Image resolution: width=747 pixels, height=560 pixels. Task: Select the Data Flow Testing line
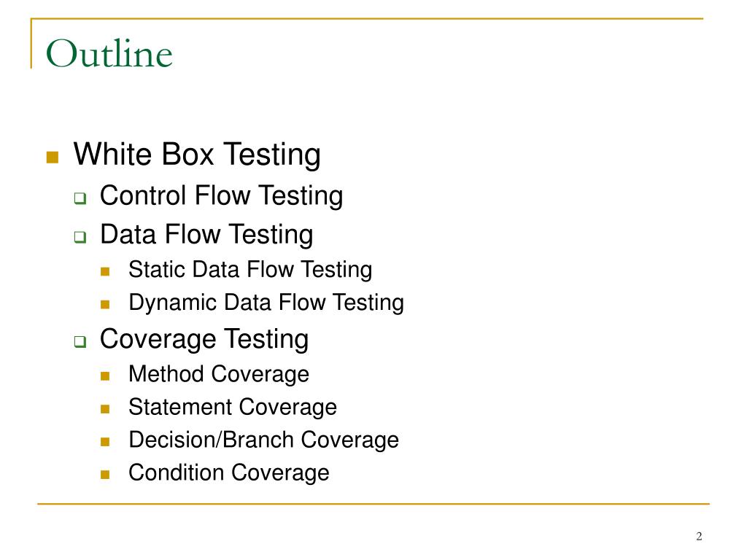click(x=206, y=235)
